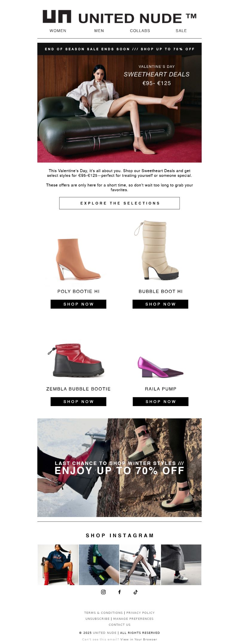Go to the Collabs section
Screen dimensions: 239x644
(140, 31)
